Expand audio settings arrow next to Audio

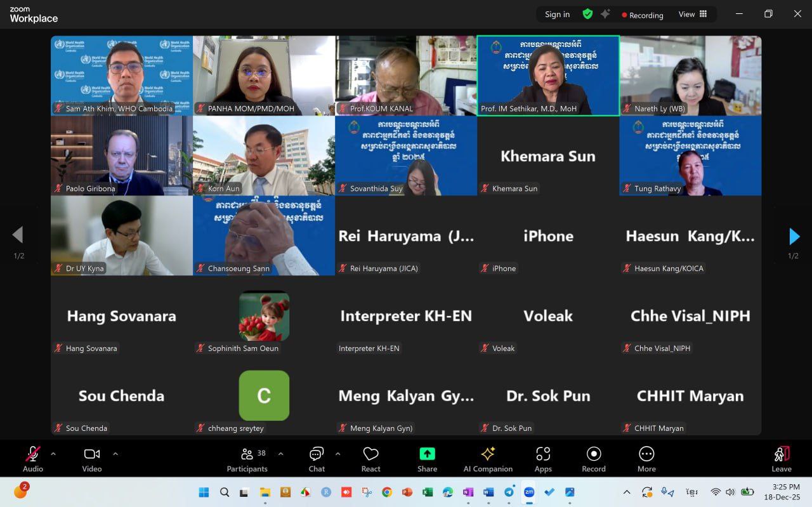pos(53,454)
